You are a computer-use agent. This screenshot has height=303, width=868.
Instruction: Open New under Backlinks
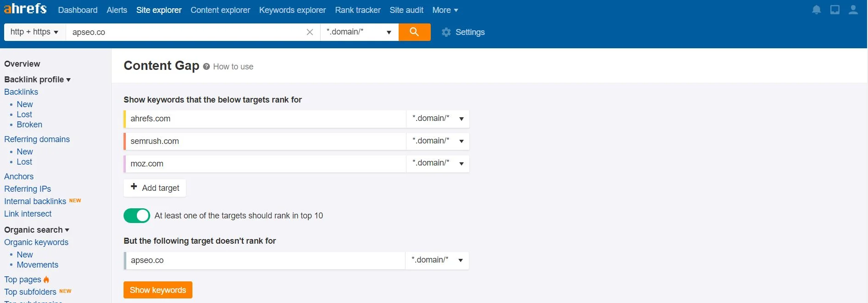coord(25,104)
